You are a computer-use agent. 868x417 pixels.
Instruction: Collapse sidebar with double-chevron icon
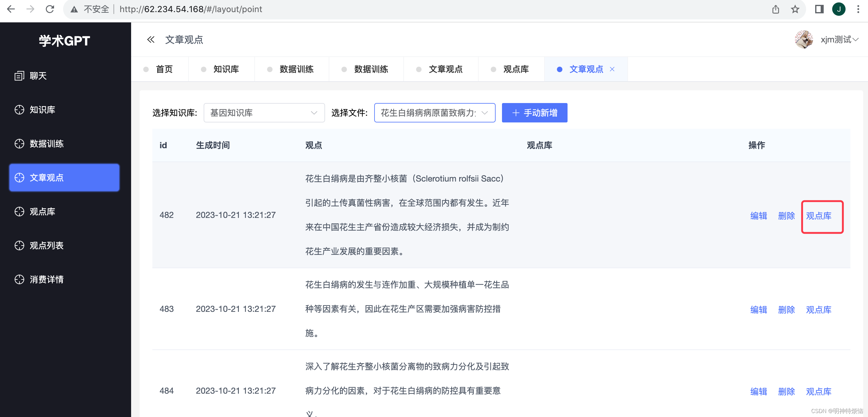[x=151, y=40]
